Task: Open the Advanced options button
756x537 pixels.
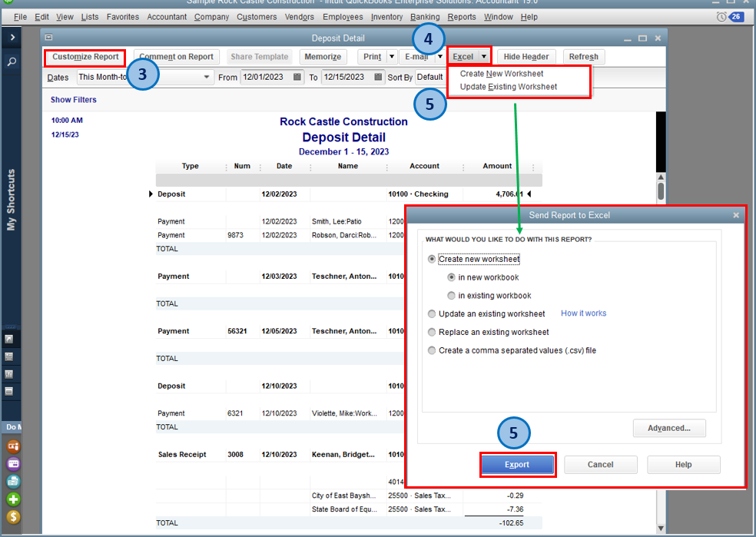Action: [x=669, y=428]
